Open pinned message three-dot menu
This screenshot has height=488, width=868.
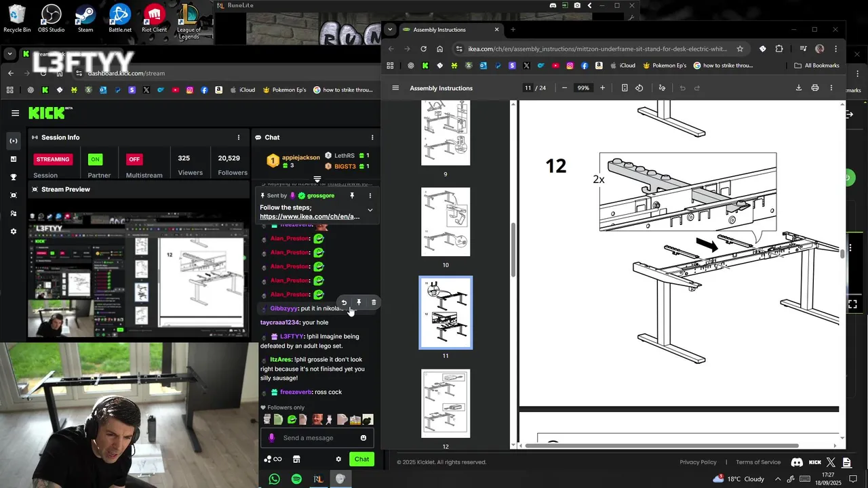(x=370, y=196)
